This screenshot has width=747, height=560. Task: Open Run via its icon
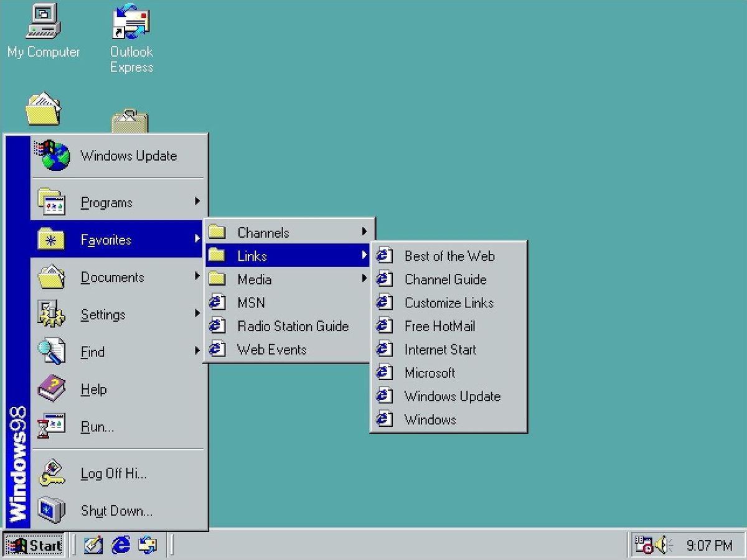pyautogui.click(x=52, y=426)
